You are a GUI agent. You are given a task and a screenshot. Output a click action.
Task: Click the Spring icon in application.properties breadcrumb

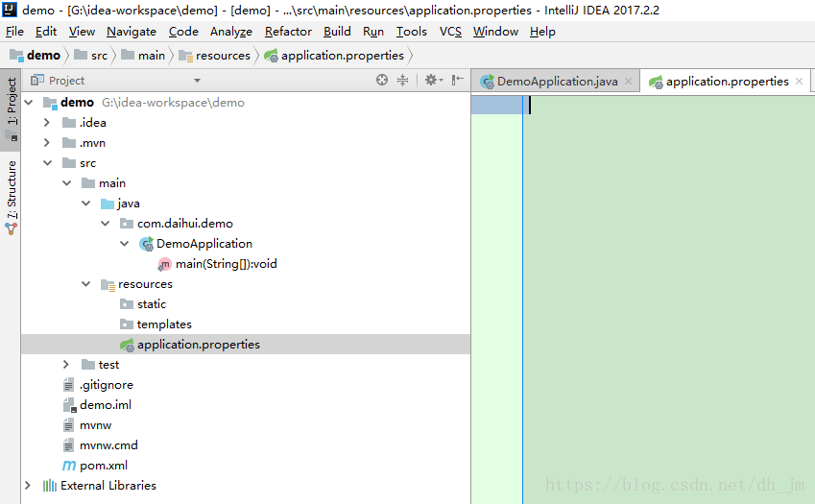pos(271,55)
